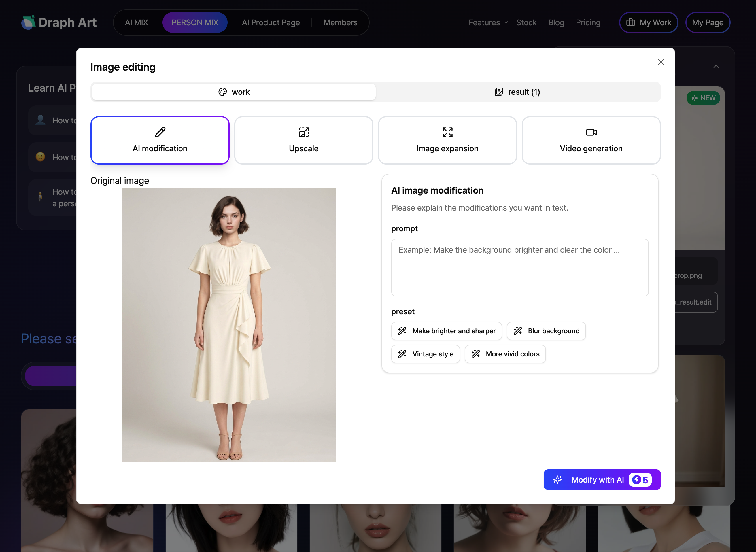This screenshot has height=552, width=756.
Task: Choose the Video generation mode
Action: [591, 140]
